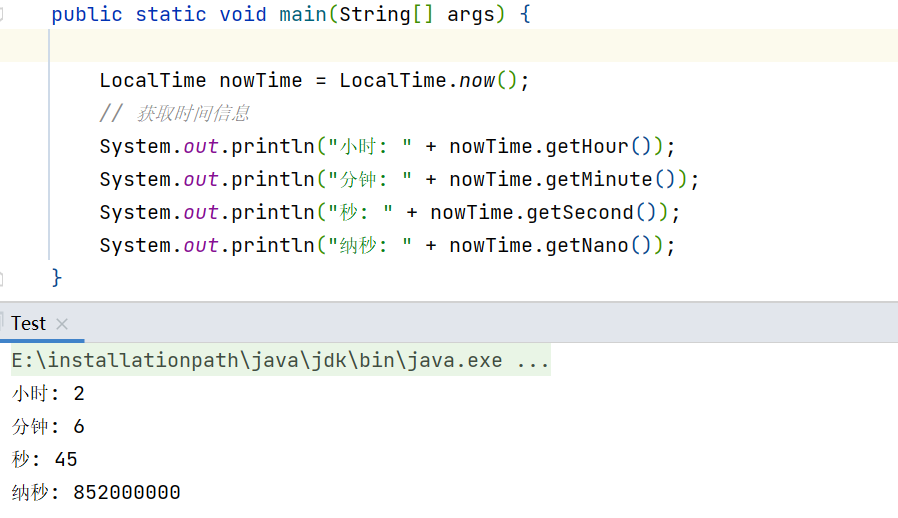Click the closing brace of main method

[x=56, y=278]
